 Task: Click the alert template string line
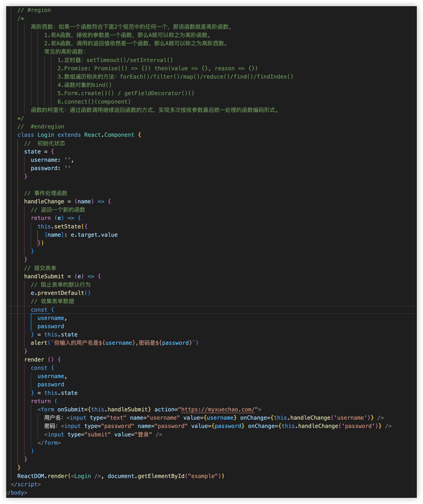(x=115, y=343)
